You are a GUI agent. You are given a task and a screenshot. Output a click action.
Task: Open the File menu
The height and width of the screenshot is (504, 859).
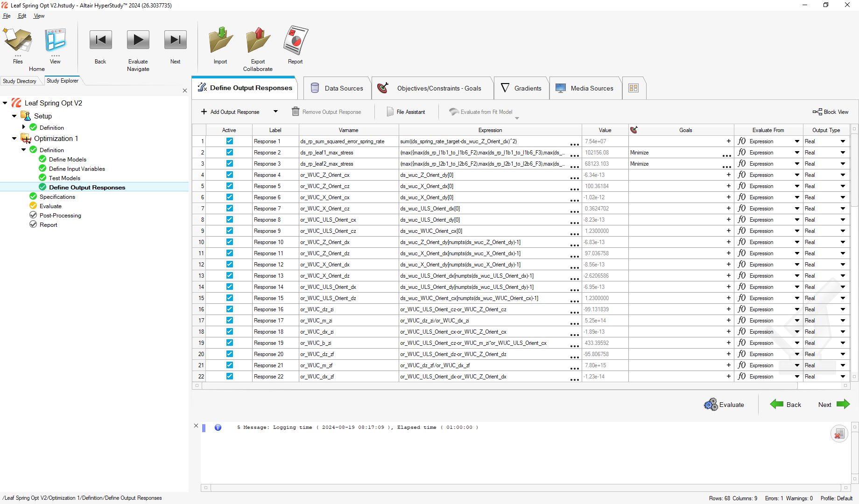(x=7, y=16)
